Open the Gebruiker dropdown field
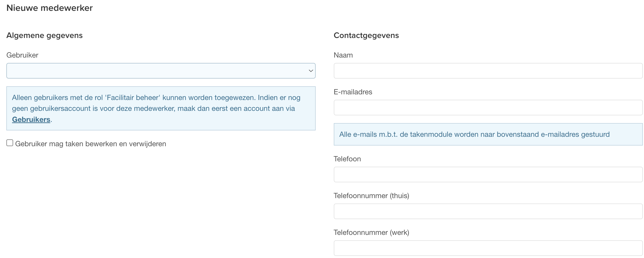Image resolution: width=644 pixels, height=258 pixels. click(161, 71)
